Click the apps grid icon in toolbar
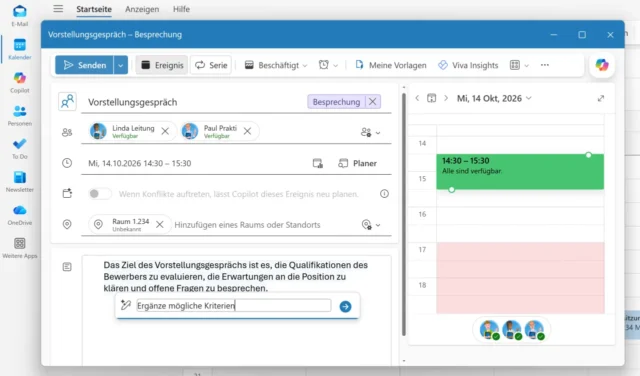640x376 pixels. click(x=515, y=65)
